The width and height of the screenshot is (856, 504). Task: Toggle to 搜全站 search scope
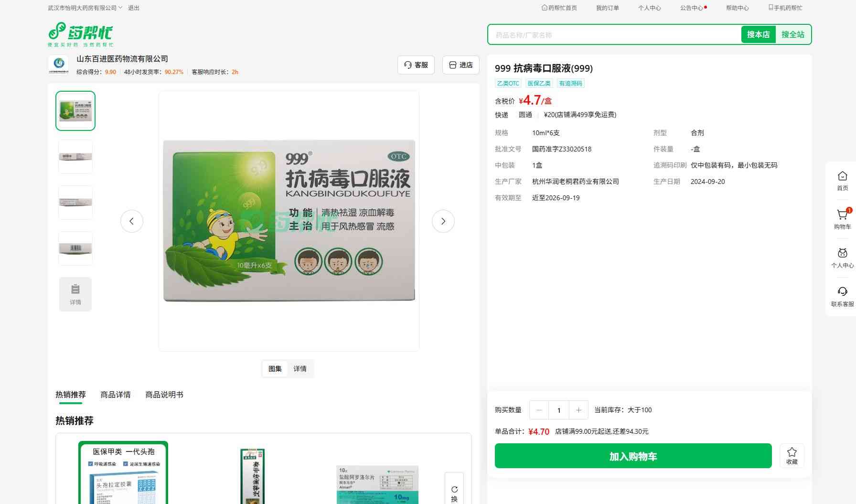point(792,34)
